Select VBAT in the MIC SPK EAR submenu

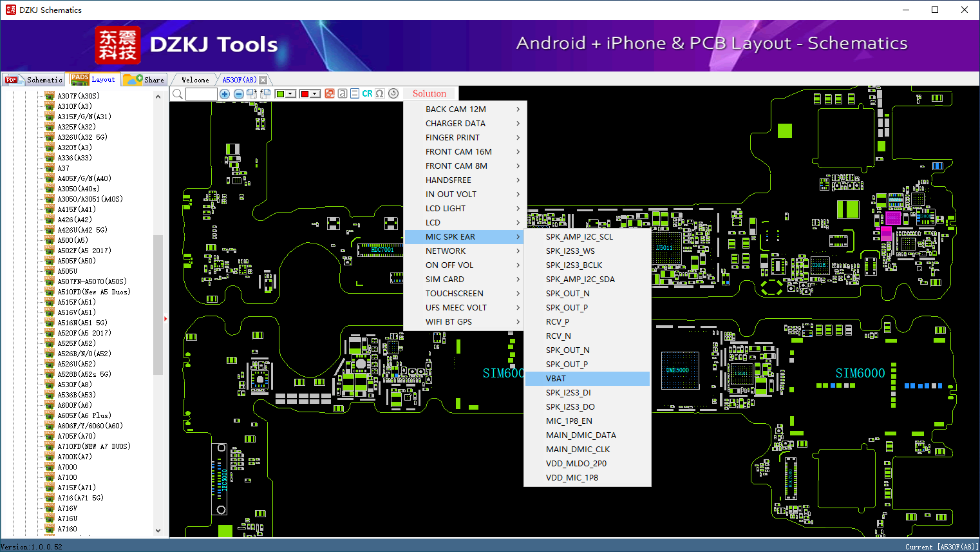pyautogui.click(x=587, y=379)
